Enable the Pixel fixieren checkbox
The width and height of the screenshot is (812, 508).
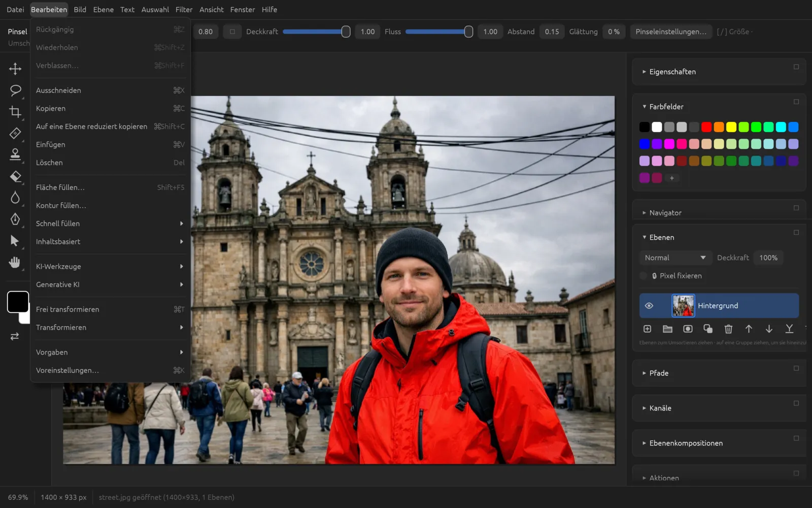pyautogui.click(x=644, y=276)
